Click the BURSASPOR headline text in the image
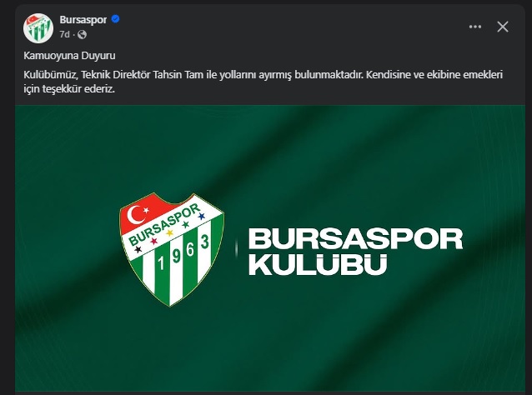The image size is (532, 395). [x=355, y=238]
